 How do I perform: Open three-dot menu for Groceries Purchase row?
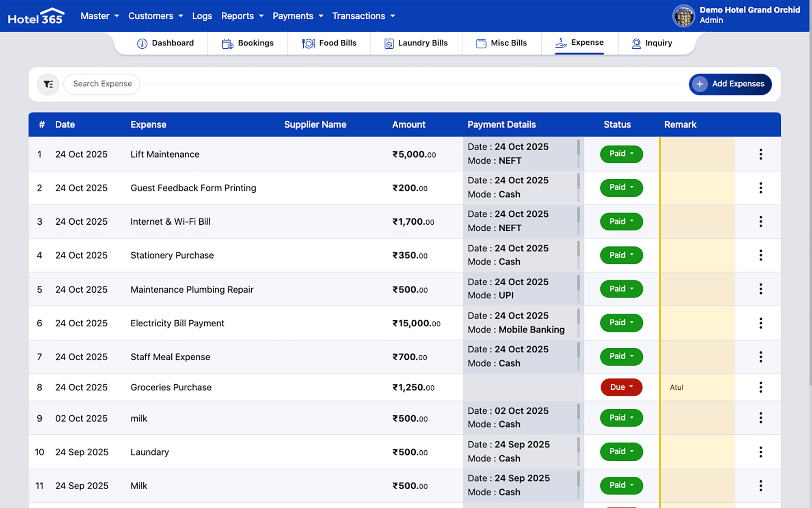click(x=760, y=387)
